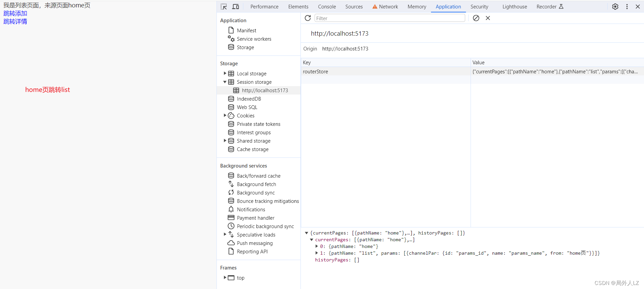Open Periodic background sync
The image size is (644, 289).
pyautogui.click(x=265, y=226)
